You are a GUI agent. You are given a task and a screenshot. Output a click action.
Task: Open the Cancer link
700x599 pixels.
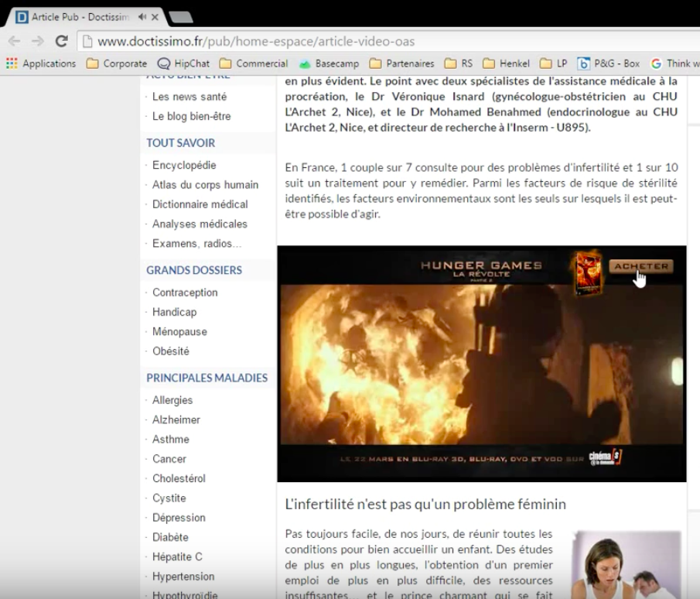169,459
